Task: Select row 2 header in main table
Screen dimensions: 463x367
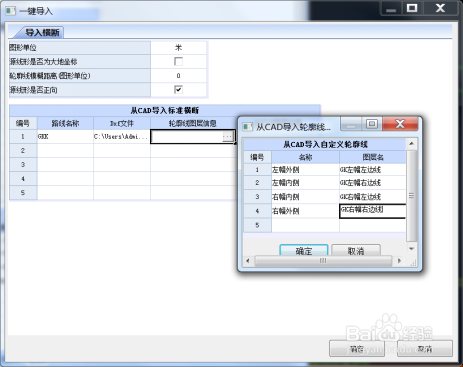Action: coord(23,151)
